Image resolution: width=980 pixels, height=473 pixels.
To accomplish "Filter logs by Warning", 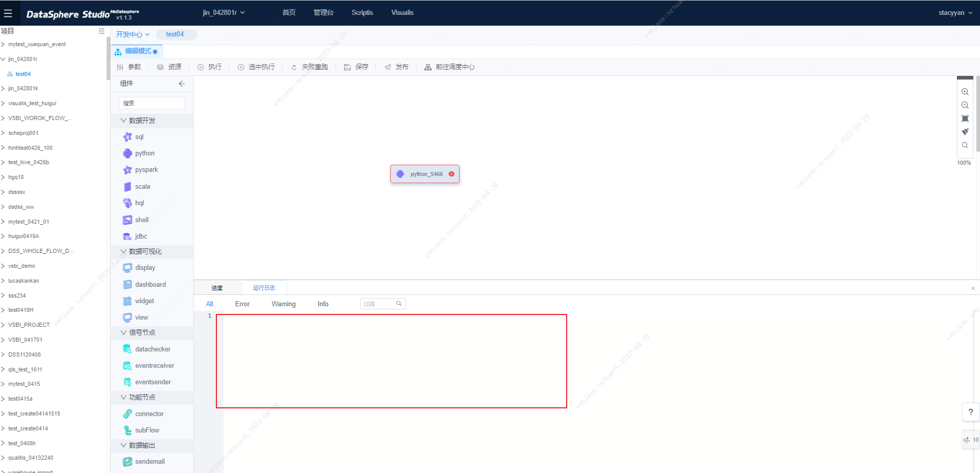I will click(284, 304).
